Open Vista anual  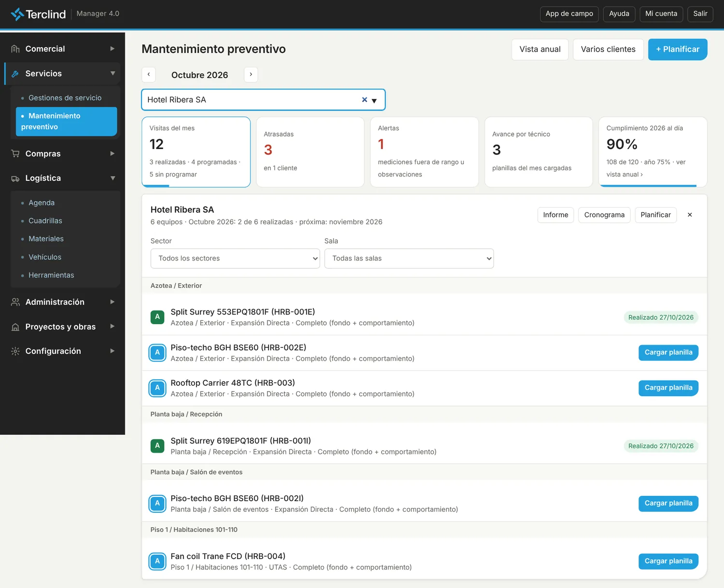[540, 49]
